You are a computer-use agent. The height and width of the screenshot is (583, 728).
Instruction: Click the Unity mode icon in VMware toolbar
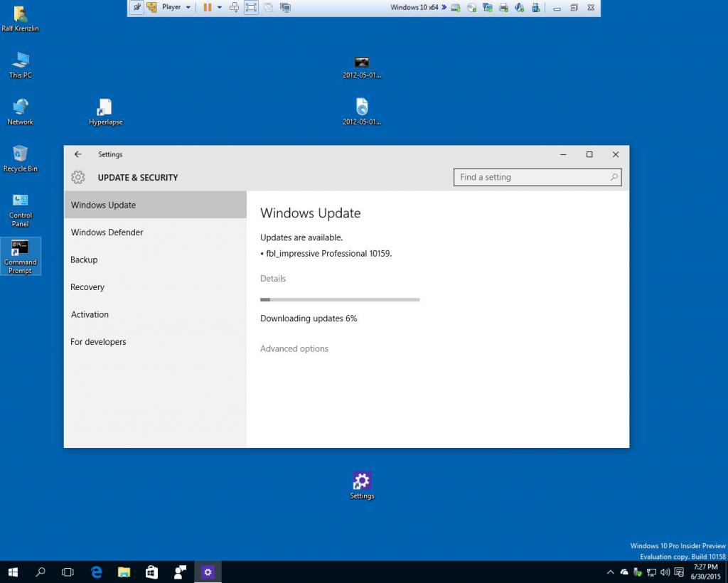[268, 7]
